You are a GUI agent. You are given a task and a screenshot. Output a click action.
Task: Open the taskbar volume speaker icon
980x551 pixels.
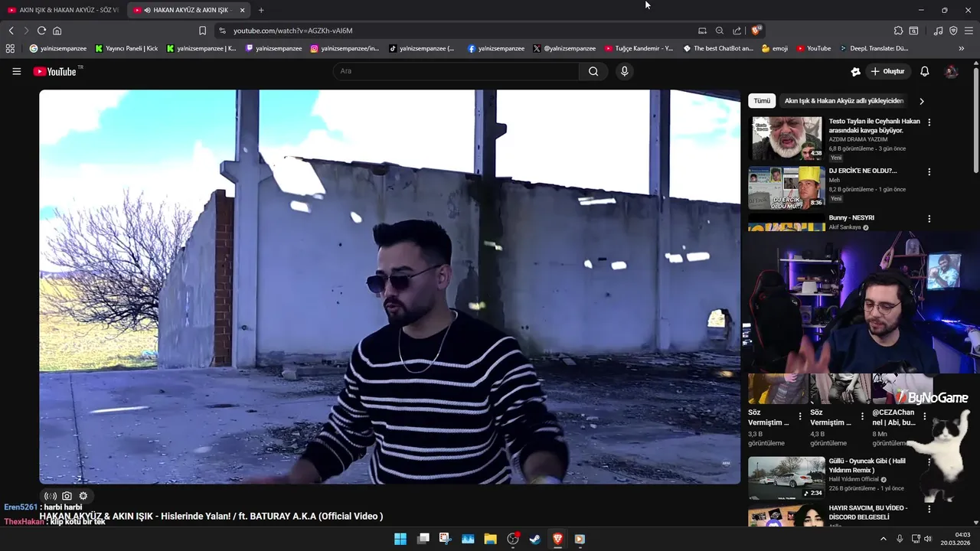(x=928, y=539)
